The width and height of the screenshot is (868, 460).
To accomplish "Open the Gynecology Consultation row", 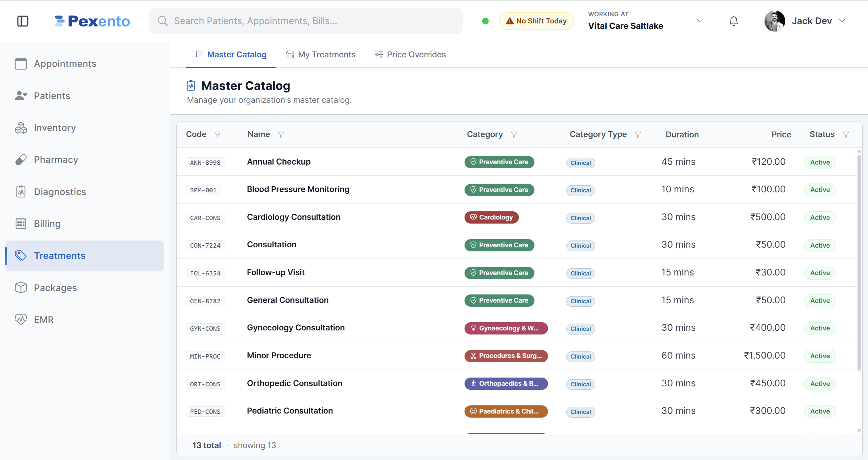I will [516, 328].
